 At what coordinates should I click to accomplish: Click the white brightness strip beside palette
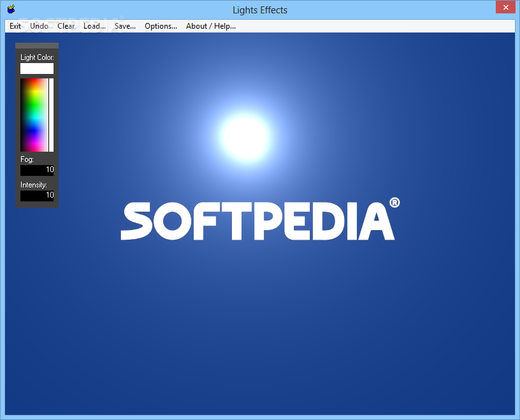click(52, 115)
